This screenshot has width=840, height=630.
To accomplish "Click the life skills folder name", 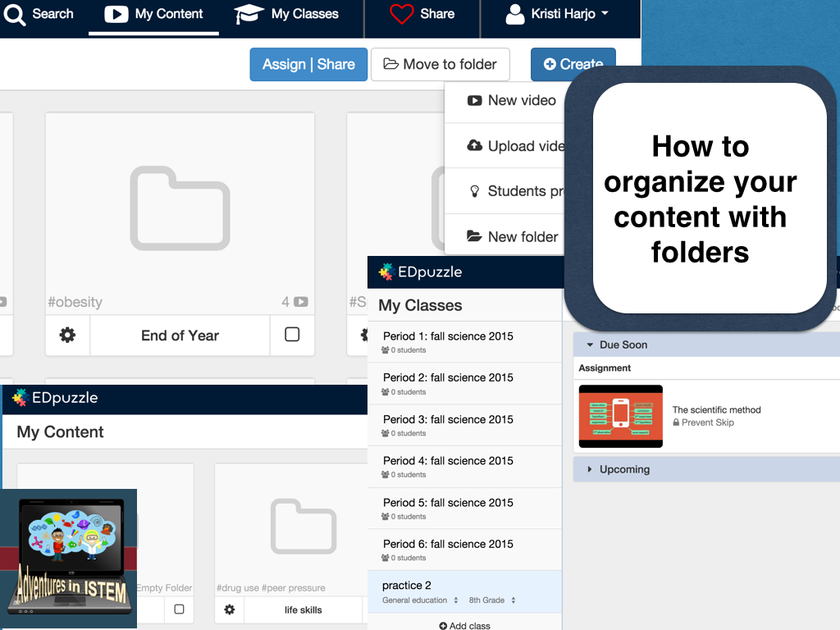I will (x=304, y=610).
